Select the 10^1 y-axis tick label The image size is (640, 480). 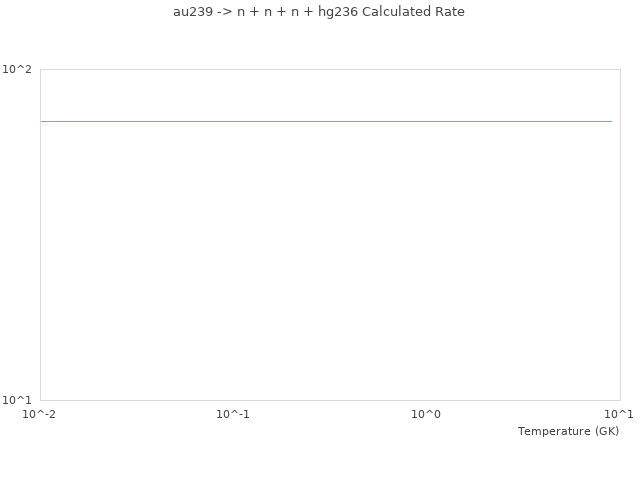17,400
